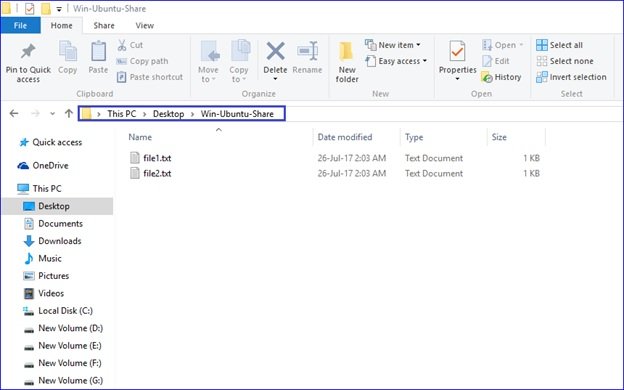Choose Copy path command

(x=142, y=61)
